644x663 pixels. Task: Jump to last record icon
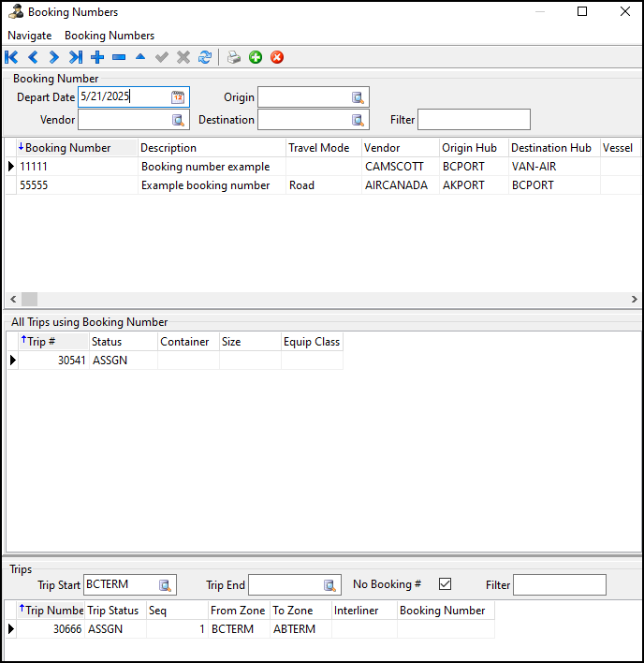tap(76, 57)
